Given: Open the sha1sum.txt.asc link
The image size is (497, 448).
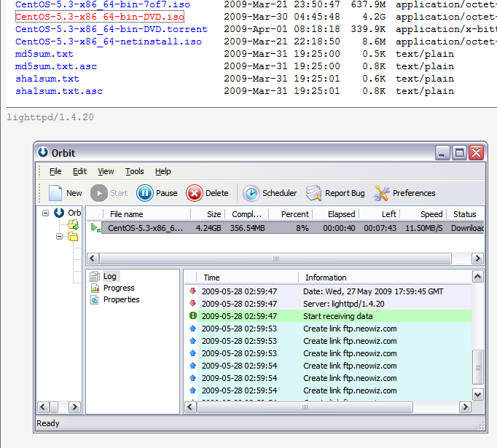Looking at the screenshot, I should [59, 91].
